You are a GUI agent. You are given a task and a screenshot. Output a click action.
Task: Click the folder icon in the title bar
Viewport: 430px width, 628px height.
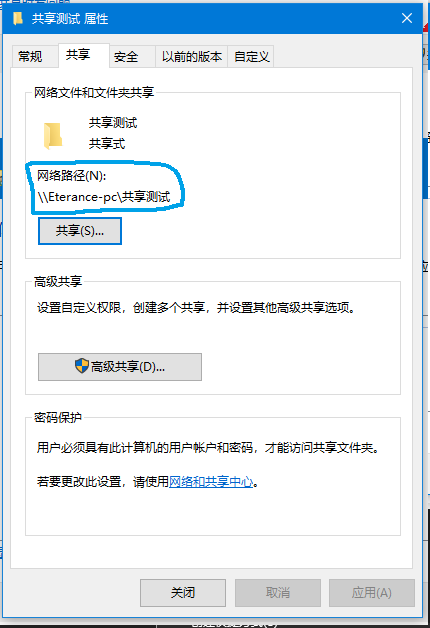tap(18, 18)
